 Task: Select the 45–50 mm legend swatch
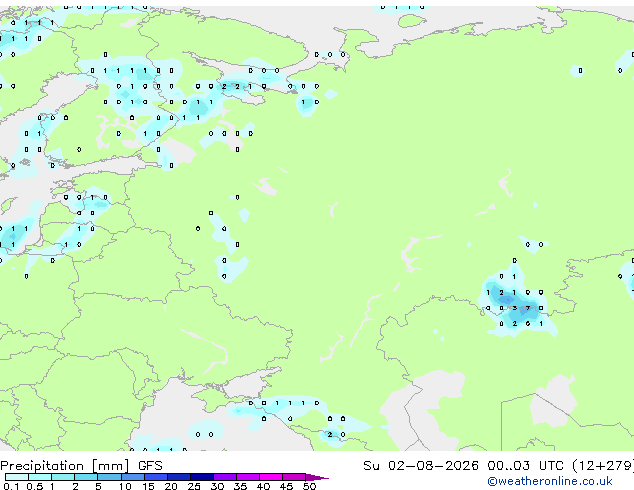[294, 477]
